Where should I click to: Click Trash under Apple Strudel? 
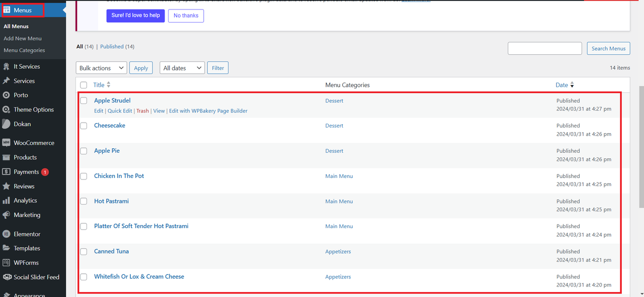[x=142, y=111]
